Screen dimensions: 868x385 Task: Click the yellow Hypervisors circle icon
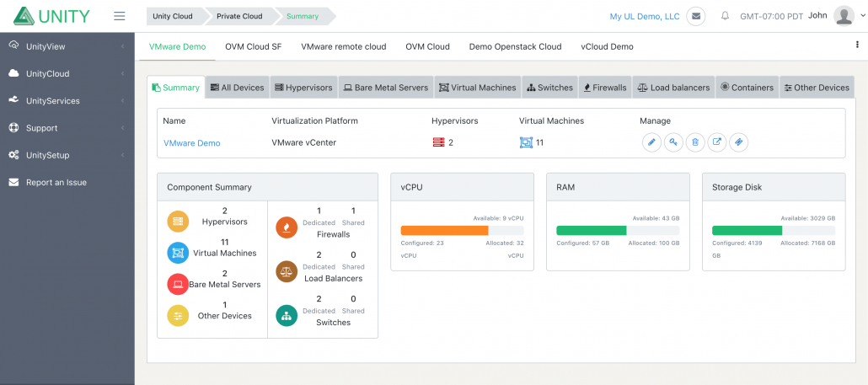pyautogui.click(x=178, y=222)
